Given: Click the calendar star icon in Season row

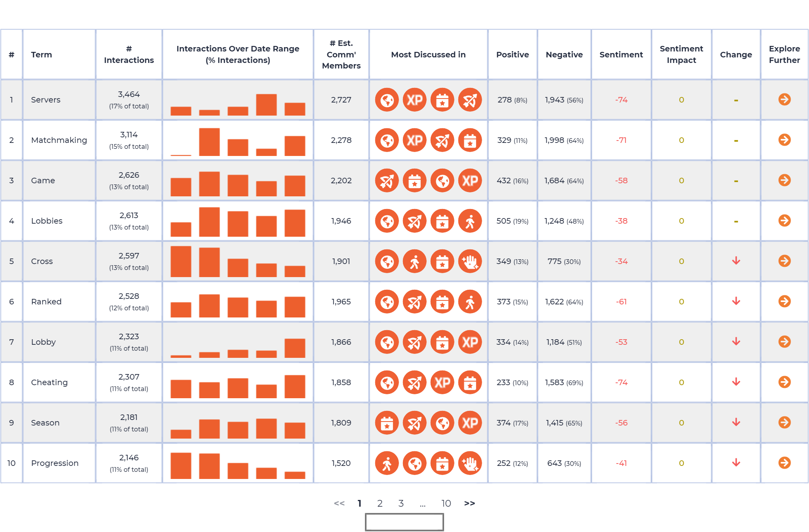Looking at the screenshot, I should coord(387,423).
